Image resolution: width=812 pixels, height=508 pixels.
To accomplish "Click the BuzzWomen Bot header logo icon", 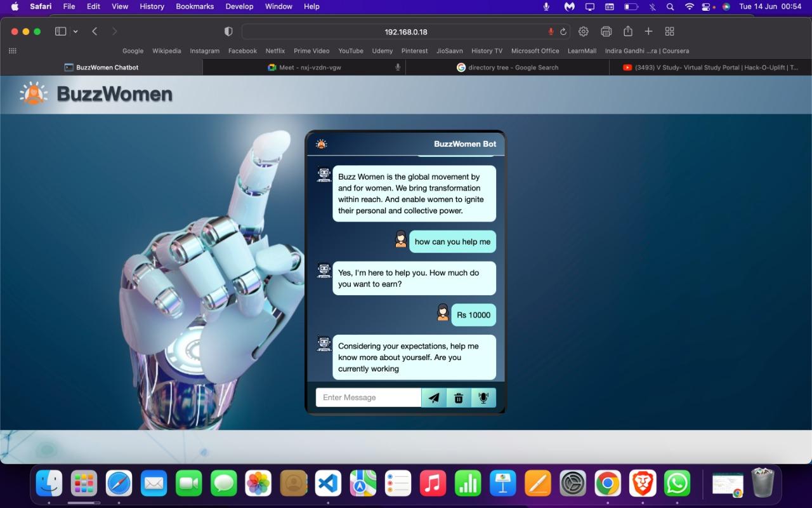I will point(322,144).
